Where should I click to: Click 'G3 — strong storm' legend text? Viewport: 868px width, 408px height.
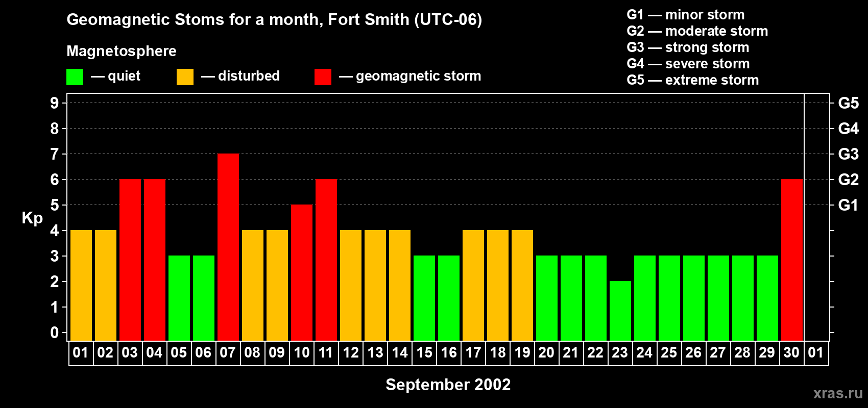coord(688,47)
